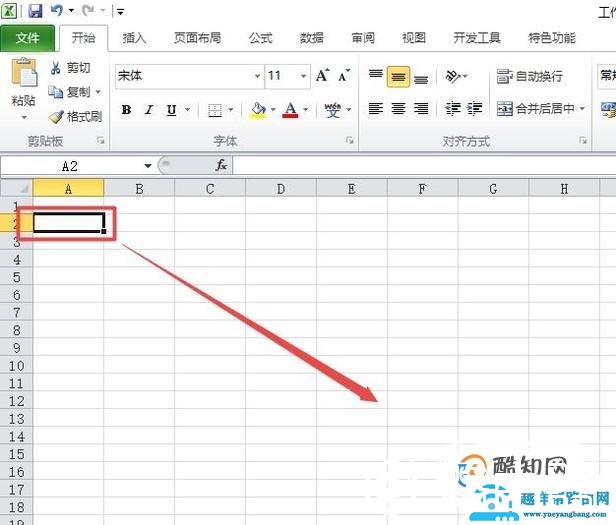Switch to the Page Layout (页面布局) tab
Image resolution: width=616 pixels, height=525 pixels.
197,38
